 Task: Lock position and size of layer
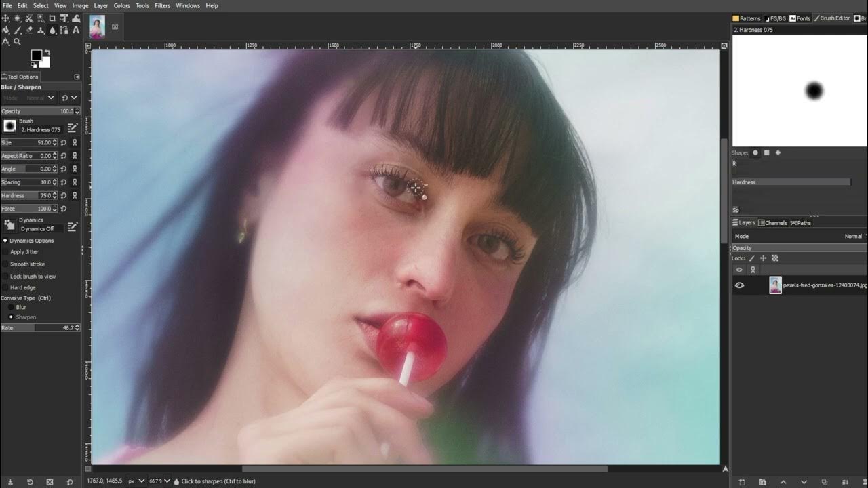coord(763,258)
